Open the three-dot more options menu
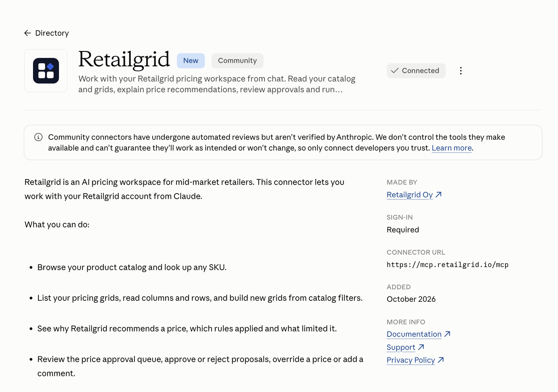Viewport: 558px width, 392px height. pyautogui.click(x=461, y=71)
